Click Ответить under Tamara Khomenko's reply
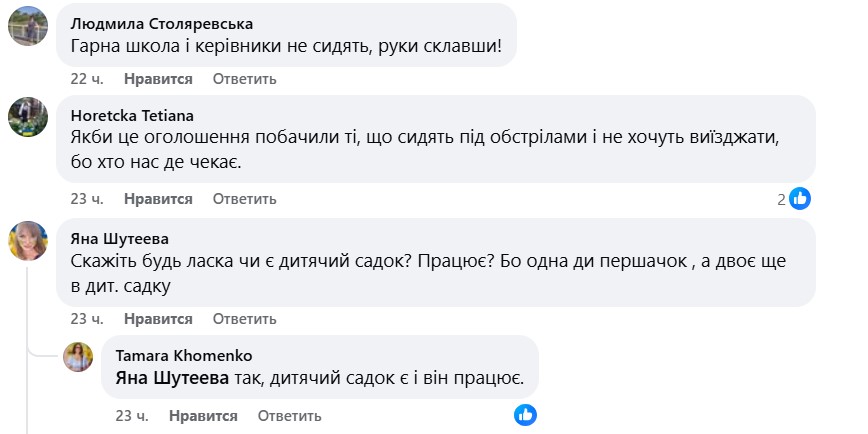868x434 pixels. click(290, 415)
